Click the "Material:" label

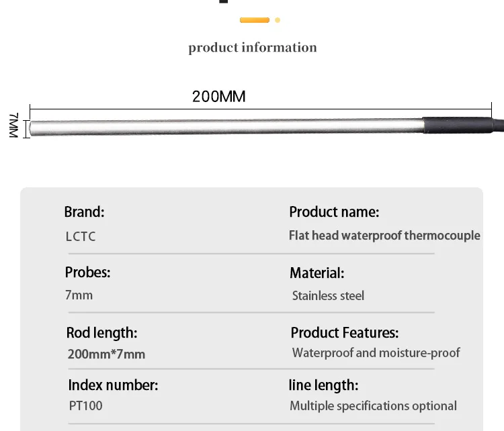tap(317, 273)
